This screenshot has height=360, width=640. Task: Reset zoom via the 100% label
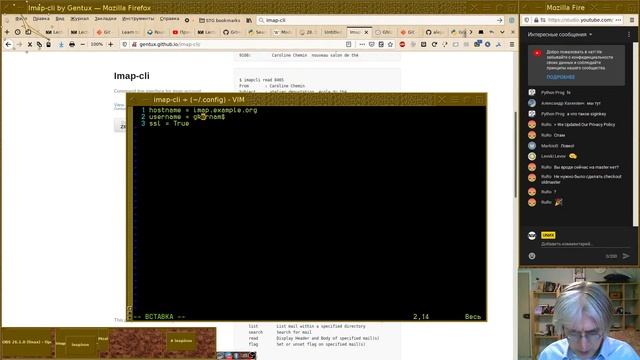(x=97, y=44)
